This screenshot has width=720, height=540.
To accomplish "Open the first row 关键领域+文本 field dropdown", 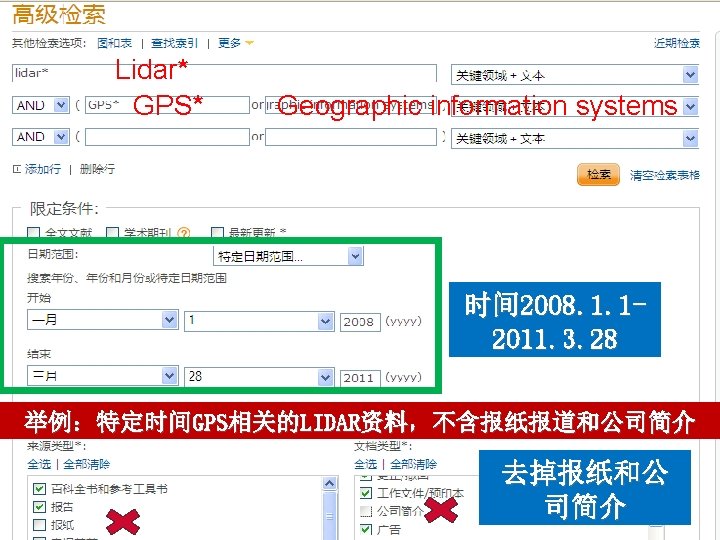I will (575, 75).
